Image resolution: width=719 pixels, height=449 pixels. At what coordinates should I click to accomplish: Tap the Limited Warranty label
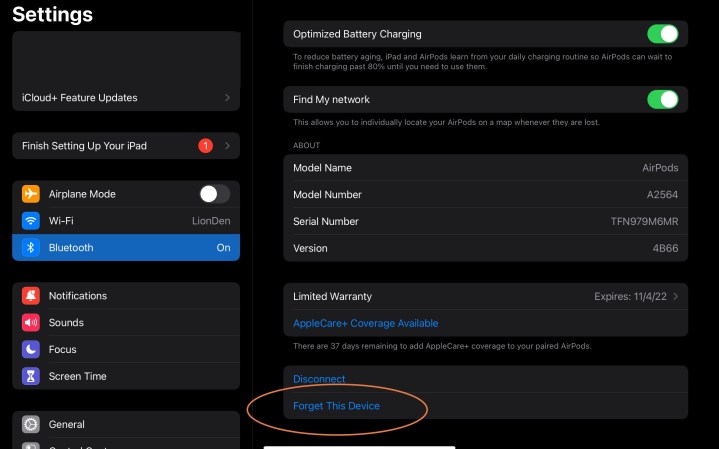point(332,296)
